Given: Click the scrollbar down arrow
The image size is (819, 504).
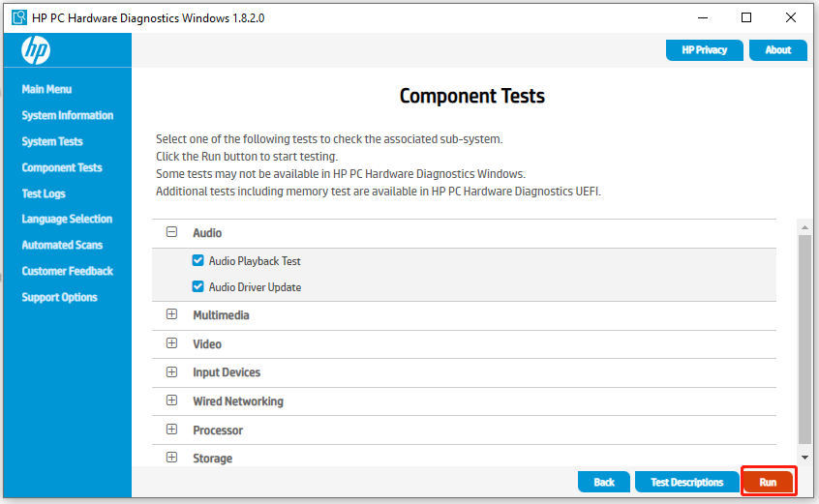Looking at the screenshot, I should [804, 457].
